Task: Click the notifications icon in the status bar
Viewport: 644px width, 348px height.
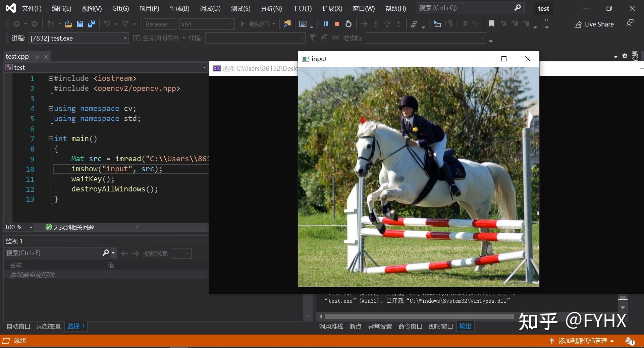Action: click(630, 341)
